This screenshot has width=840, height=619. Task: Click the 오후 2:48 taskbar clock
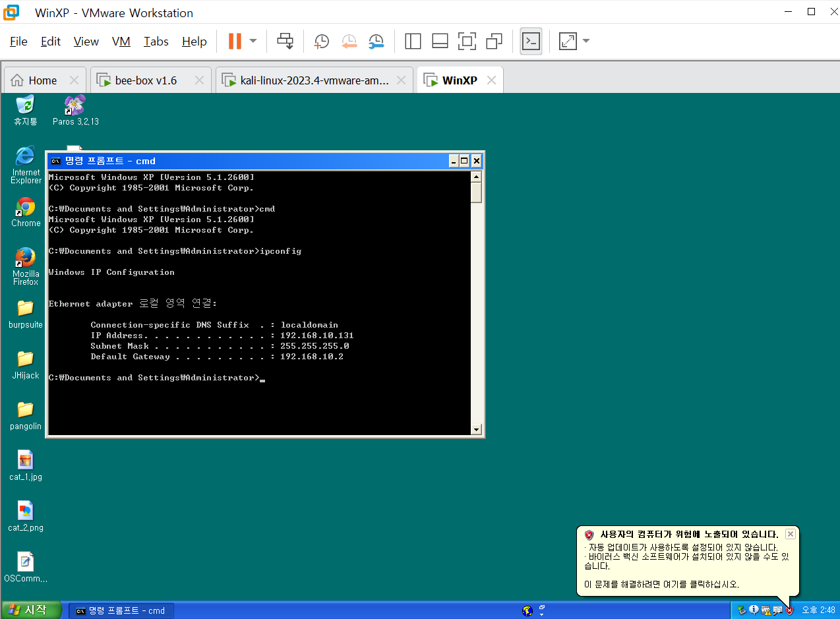click(x=818, y=610)
